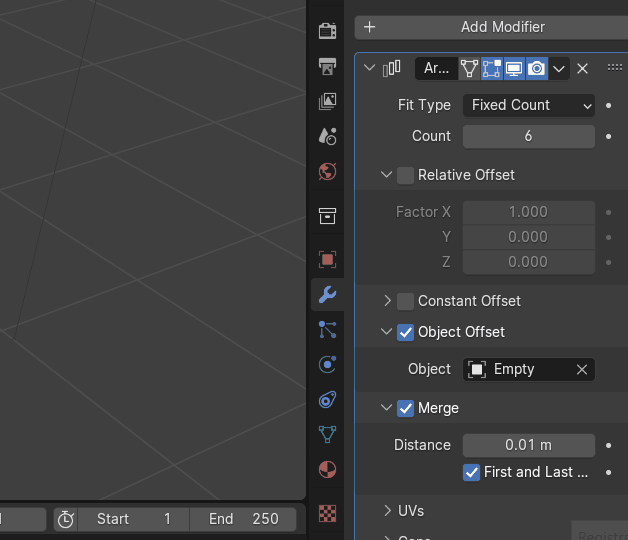
Task: Clear the Empty offset object
Action: point(582,369)
